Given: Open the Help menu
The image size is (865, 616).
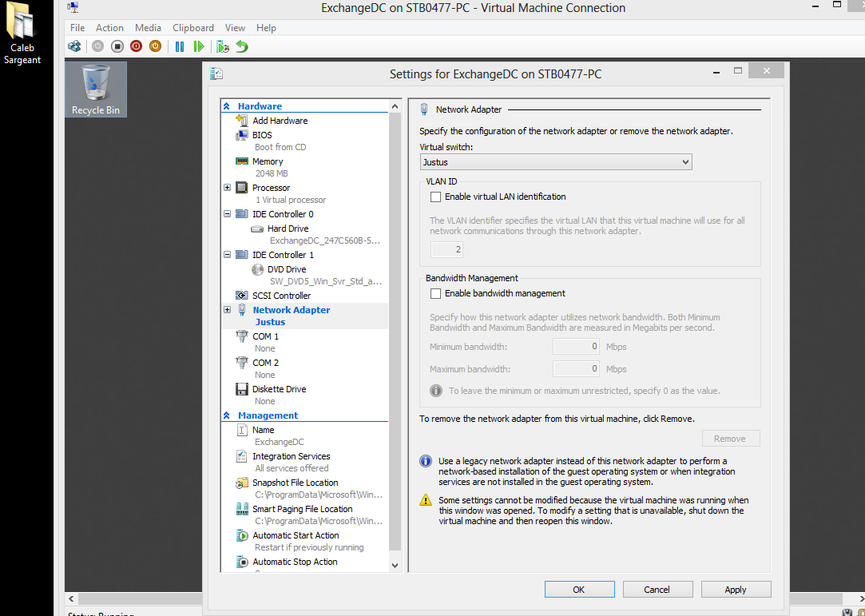Looking at the screenshot, I should pos(266,28).
